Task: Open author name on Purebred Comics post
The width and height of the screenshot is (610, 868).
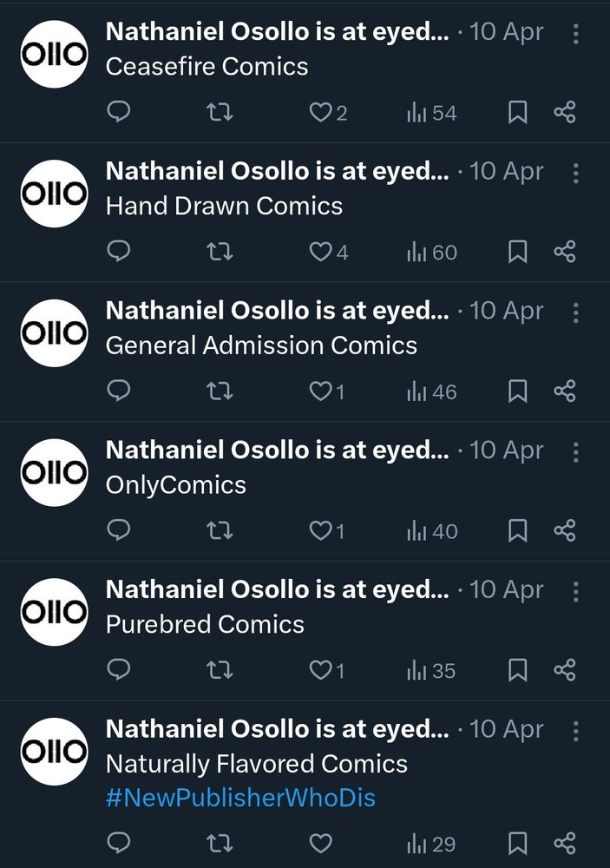Action: click(x=277, y=590)
